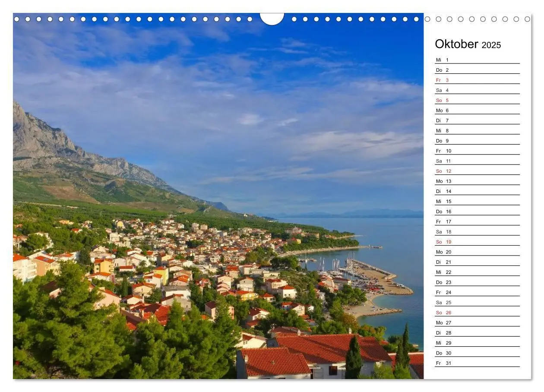Select the Mi 22 date row
Image resolution: width=544 pixels, height=392 pixels.
(x=477, y=272)
